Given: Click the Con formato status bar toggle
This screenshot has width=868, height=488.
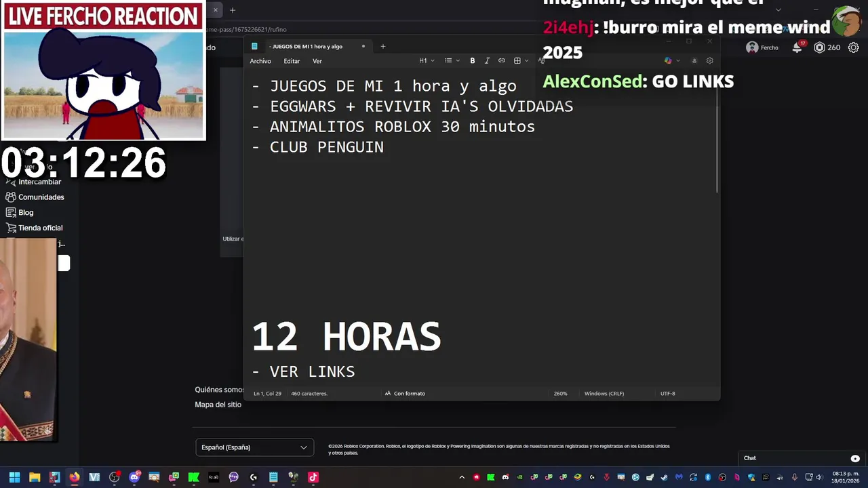Looking at the screenshot, I should click(405, 394).
